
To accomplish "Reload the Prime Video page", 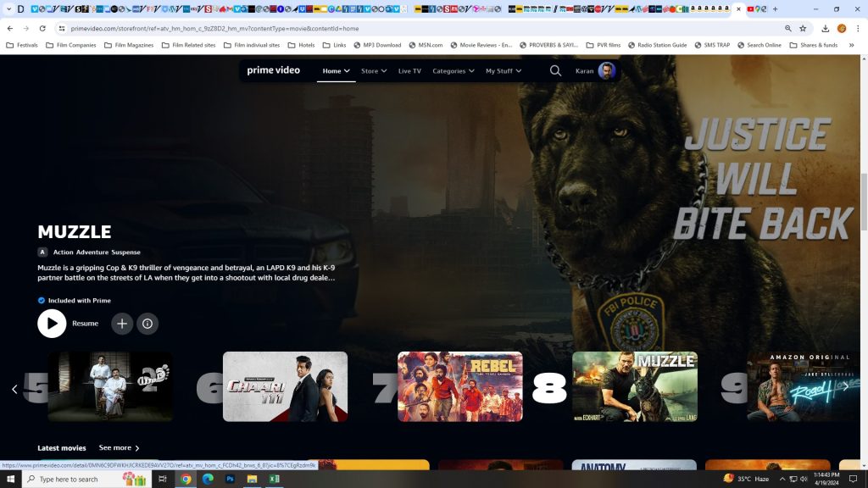I will click(42, 28).
